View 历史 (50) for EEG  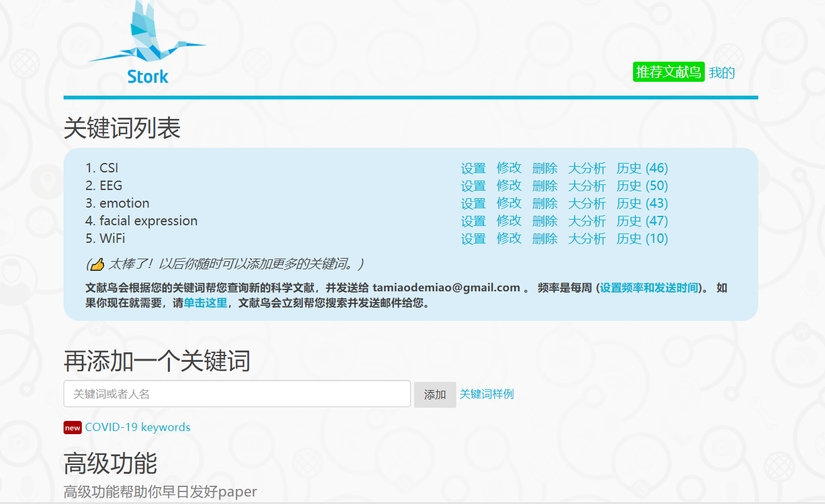click(643, 186)
